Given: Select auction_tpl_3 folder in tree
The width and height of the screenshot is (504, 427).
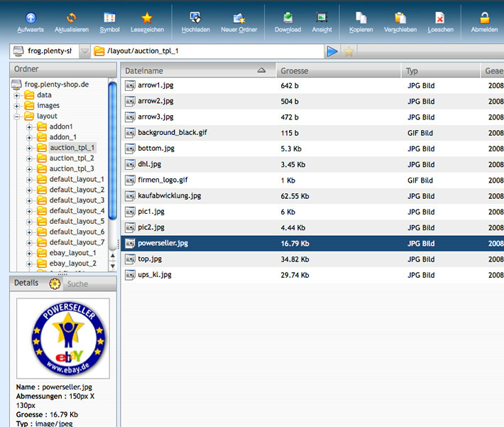Looking at the screenshot, I should [x=72, y=168].
